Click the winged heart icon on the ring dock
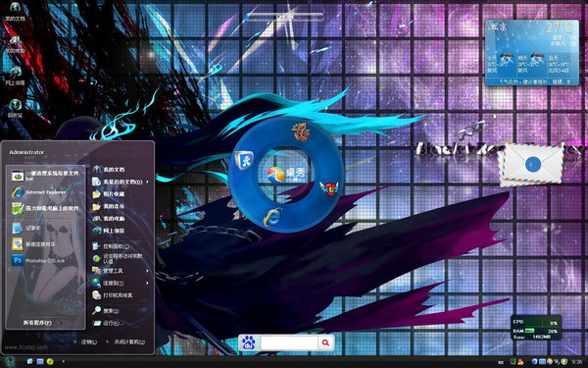588x368 pixels. point(329,188)
